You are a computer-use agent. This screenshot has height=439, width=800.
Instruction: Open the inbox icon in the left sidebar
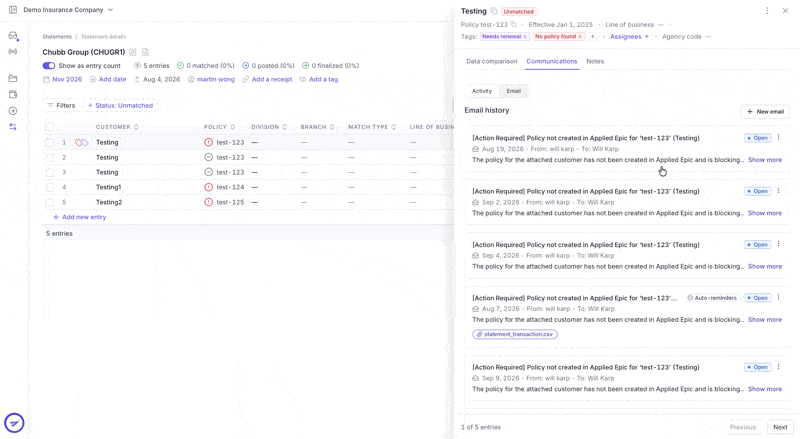tap(13, 35)
